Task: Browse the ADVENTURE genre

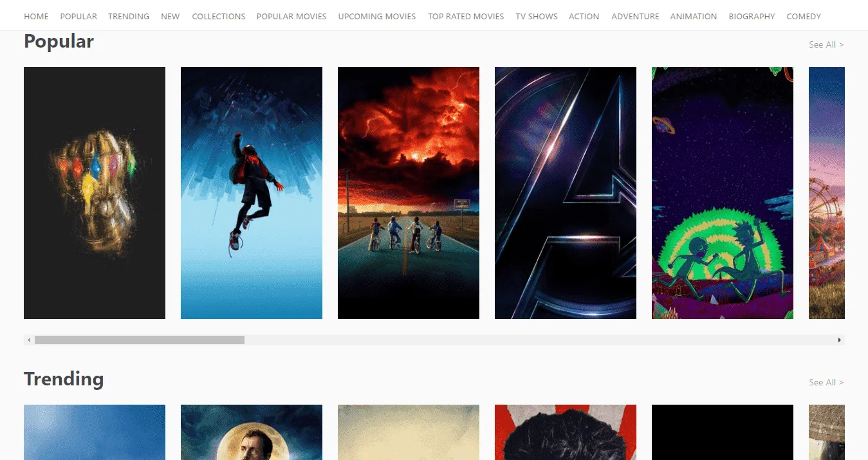Action: coord(635,16)
